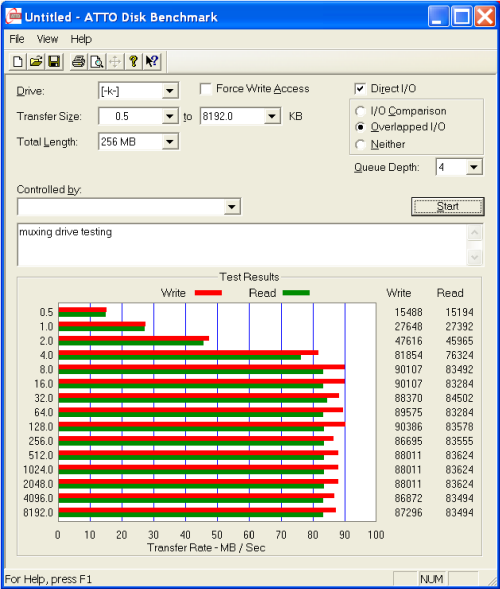Click the red Write legend swatch

(x=208, y=293)
